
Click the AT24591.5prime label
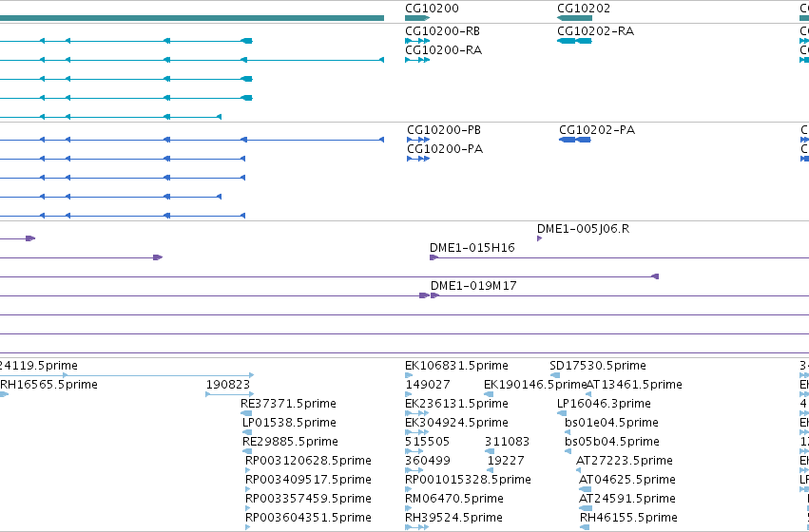626,499
